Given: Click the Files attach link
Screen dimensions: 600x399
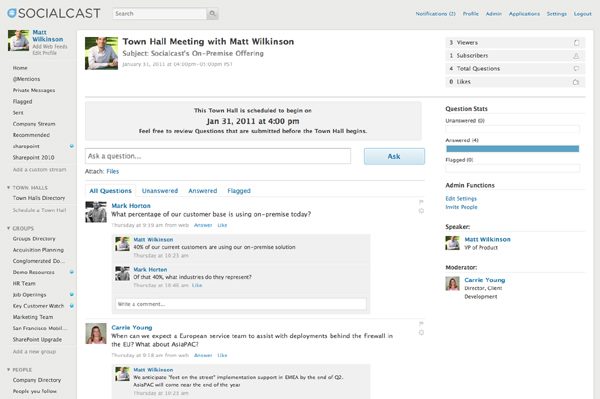Looking at the screenshot, I should 112,171.
